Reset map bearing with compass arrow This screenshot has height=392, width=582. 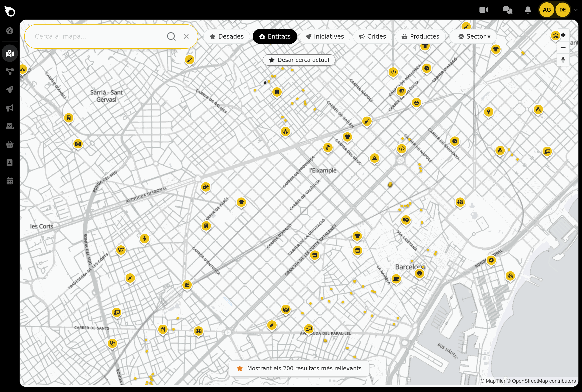point(563,60)
